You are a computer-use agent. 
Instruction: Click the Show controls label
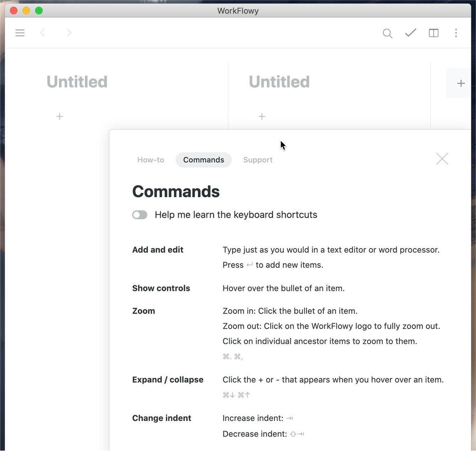(x=161, y=288)
